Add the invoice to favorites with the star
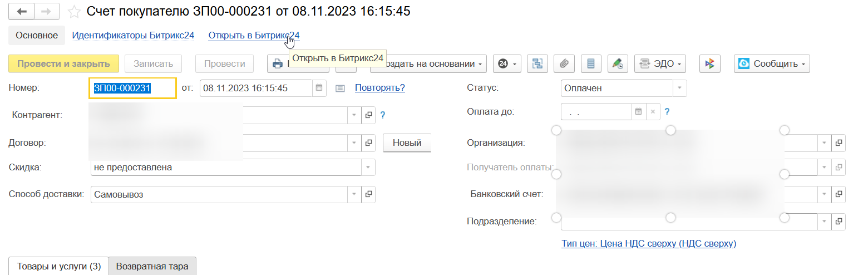This screenshot has height=275, width=868. tap(73, 12)
